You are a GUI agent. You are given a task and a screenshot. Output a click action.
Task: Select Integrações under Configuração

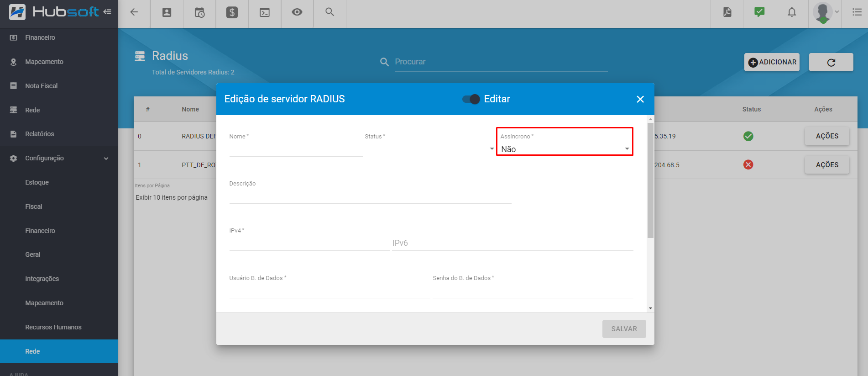pyautogui.click(x=42, y=279)
